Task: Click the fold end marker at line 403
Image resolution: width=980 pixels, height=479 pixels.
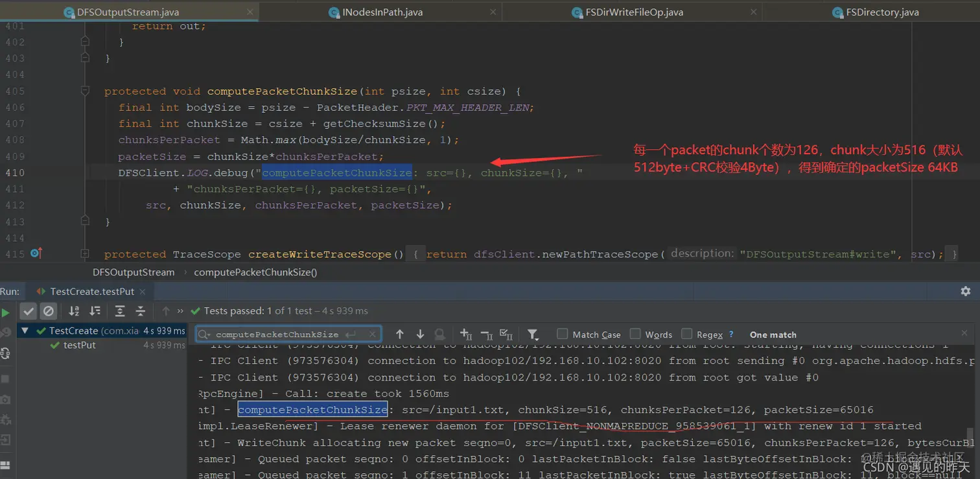Action: click(x=85, y=58)
